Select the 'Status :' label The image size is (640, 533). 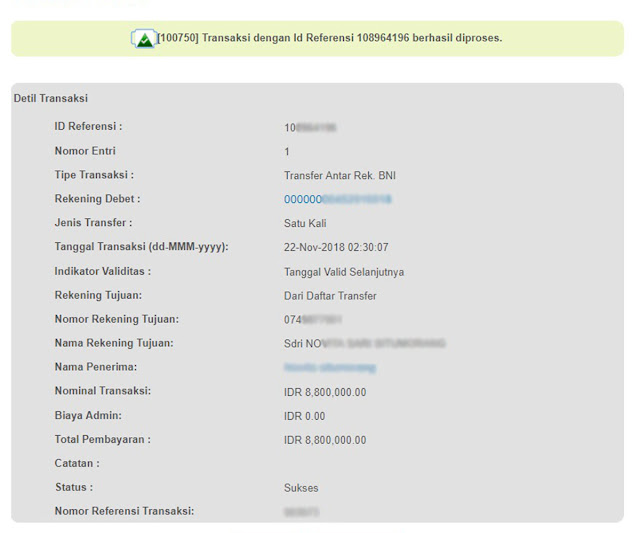click(74, 487)
